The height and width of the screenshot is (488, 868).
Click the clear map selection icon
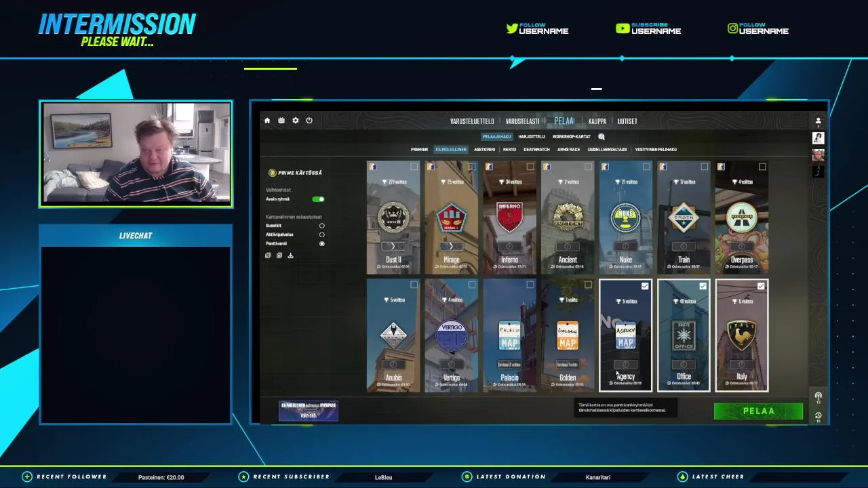tap(279, 256)
